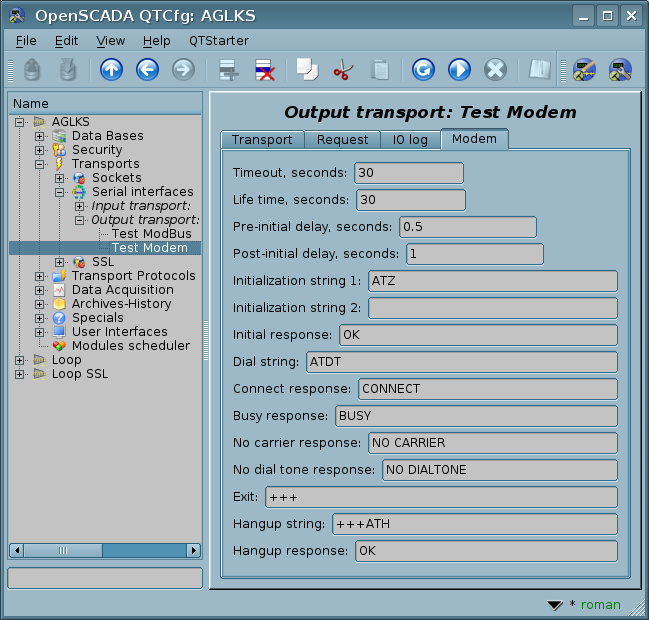Open the manual book icon
The image size is (649, 620).
coord(539,70)
